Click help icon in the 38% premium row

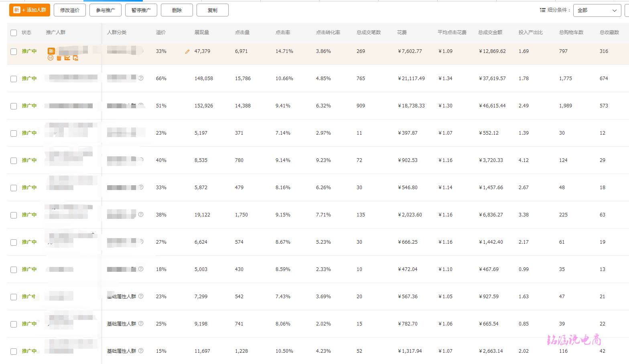click(141, 214)
